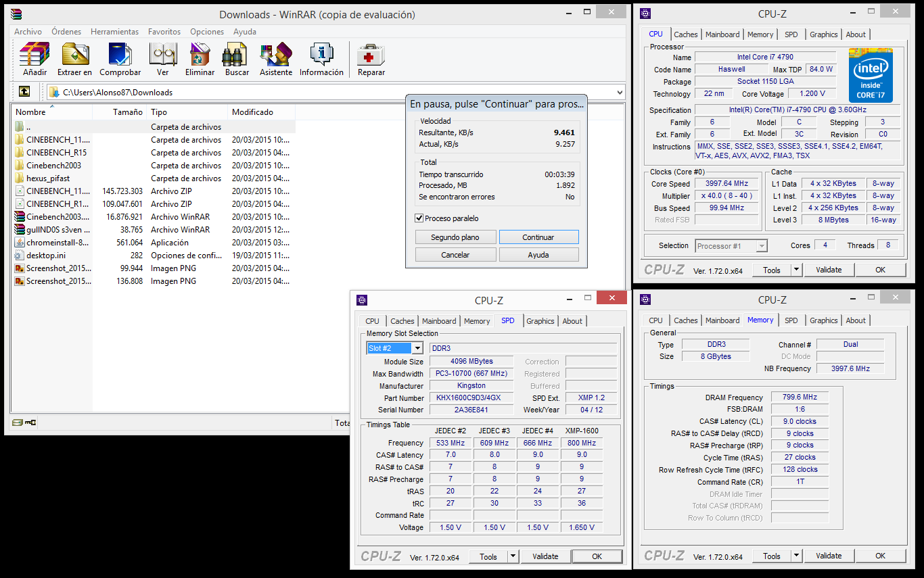Viewport: 924px width, 578px height.
Task: Click the Cinebench2003 WinRAR archive icon
Action: [x=20, y=217]
